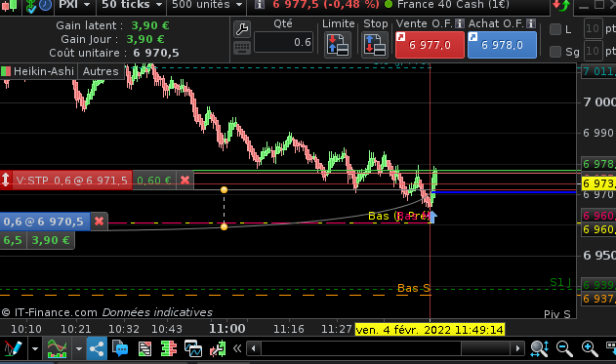The height and width of the screenshot is (364, 616).
Task: Place a Stop order using its icon
Action: (375, 44)
